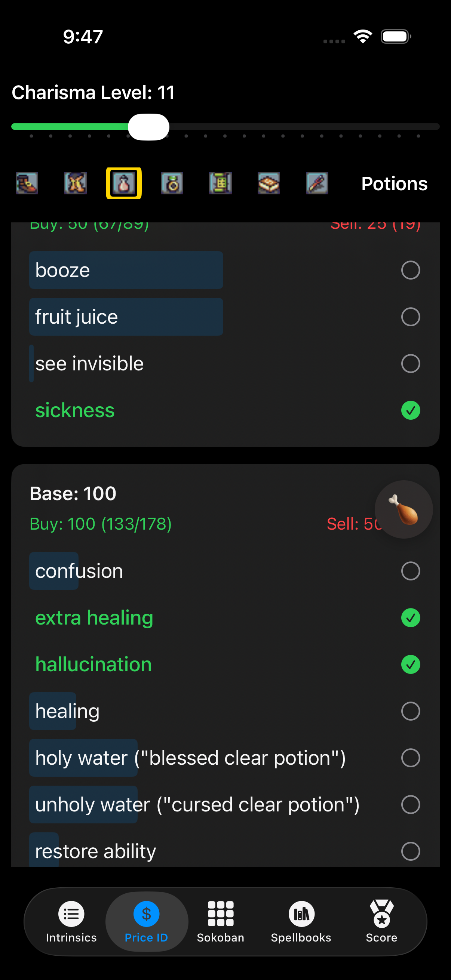The image size is (451, 980).
Task: Uncheck the hallucination potion
Action: point(410,664)
